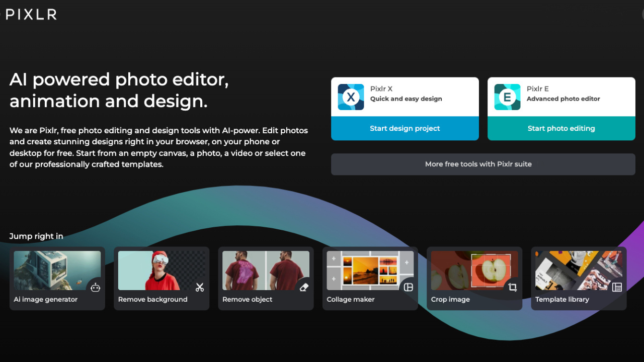Click the layout icon on Collage maker

click(409, 287)
